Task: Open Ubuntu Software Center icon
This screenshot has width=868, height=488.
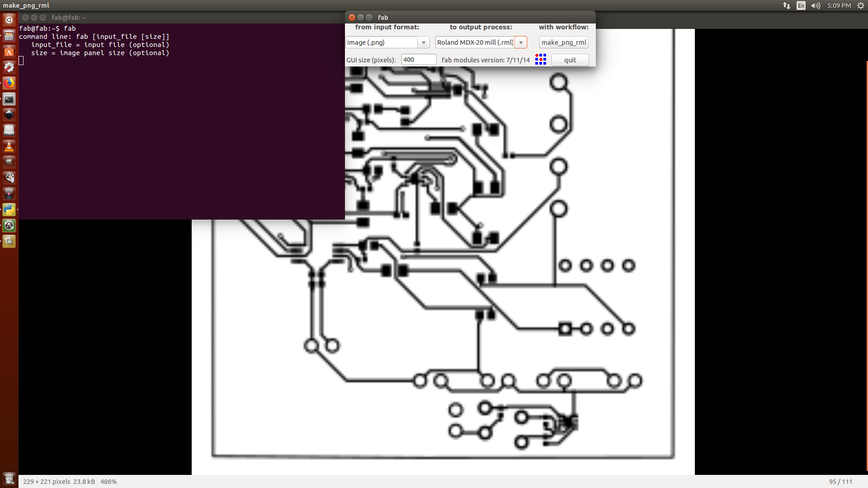Action: click(x=9, y=52)
